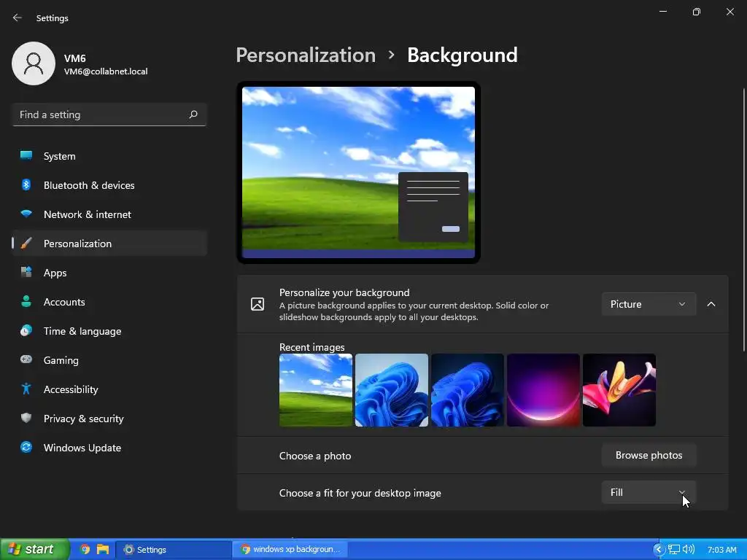This screenshot has width=747, height=560.
Task: Click the settings page vertical scrollbar
Action: tap(743, 220)
